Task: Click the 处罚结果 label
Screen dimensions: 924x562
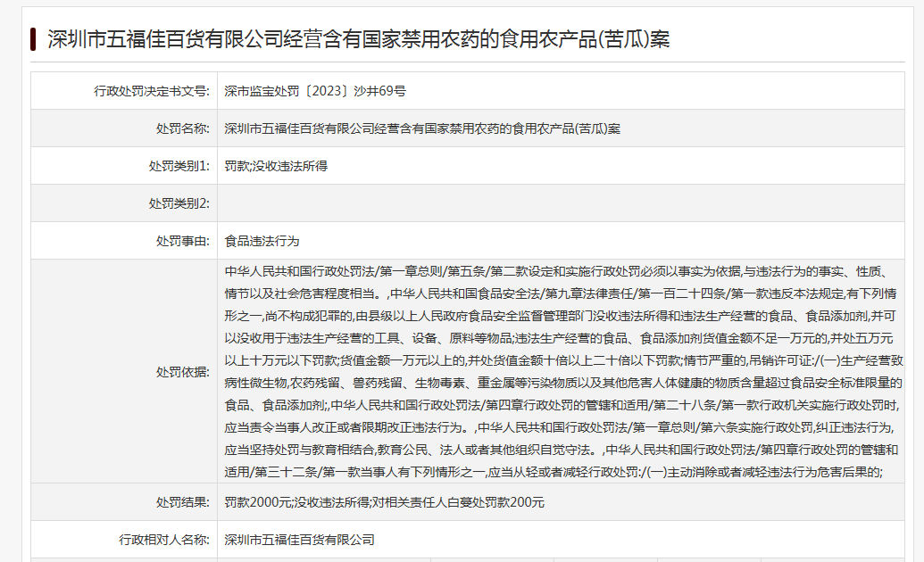Action: click(183, 502)
